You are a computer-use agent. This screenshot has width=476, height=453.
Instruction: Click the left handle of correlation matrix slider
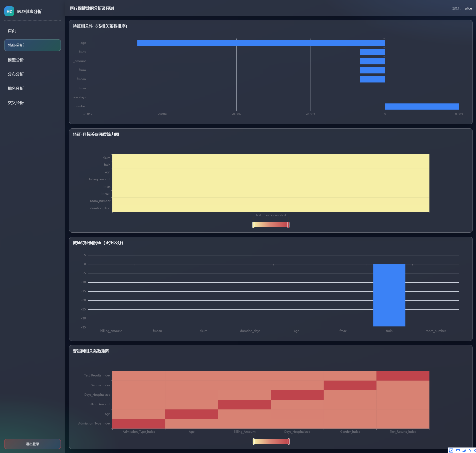click(x=254, y=441)
